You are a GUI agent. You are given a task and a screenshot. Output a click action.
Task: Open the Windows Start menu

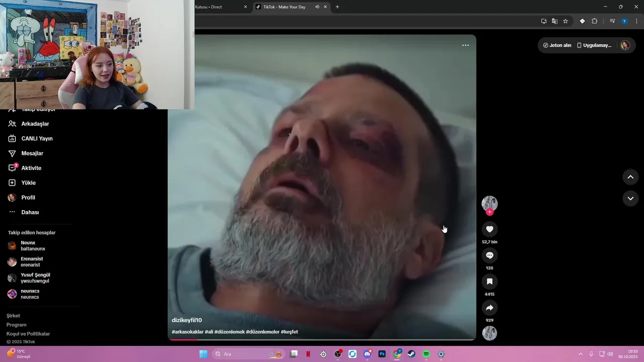(x=203, y=354)
